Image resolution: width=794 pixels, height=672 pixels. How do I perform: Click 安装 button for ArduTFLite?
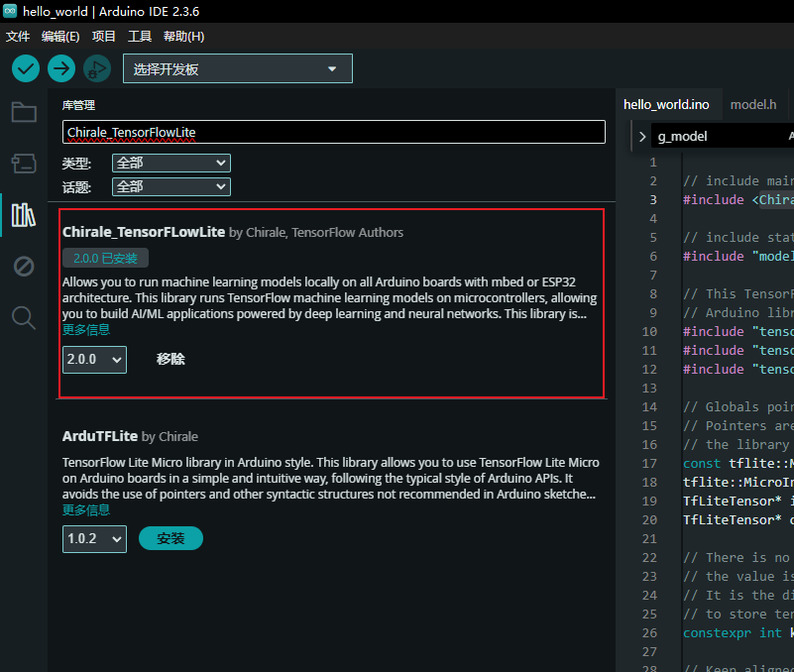[x=170, y=538]
